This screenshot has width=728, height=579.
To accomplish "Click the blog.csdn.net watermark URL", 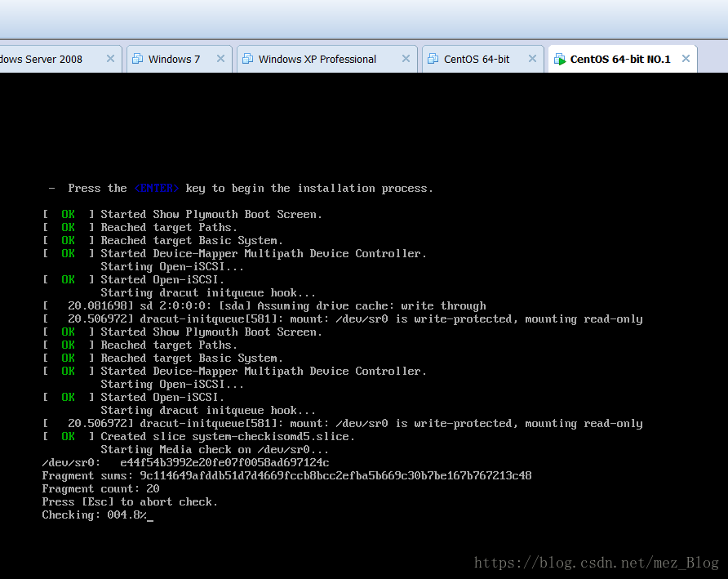I will pos(596,563).
